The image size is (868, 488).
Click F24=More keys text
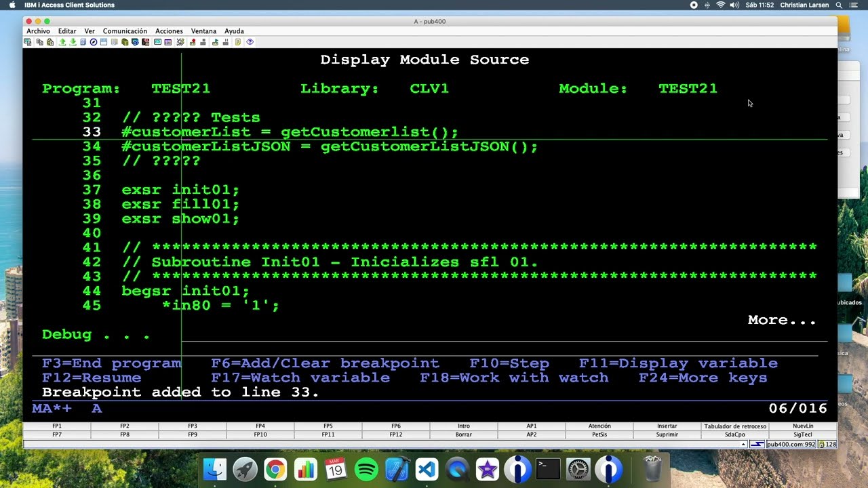(703, 378)
